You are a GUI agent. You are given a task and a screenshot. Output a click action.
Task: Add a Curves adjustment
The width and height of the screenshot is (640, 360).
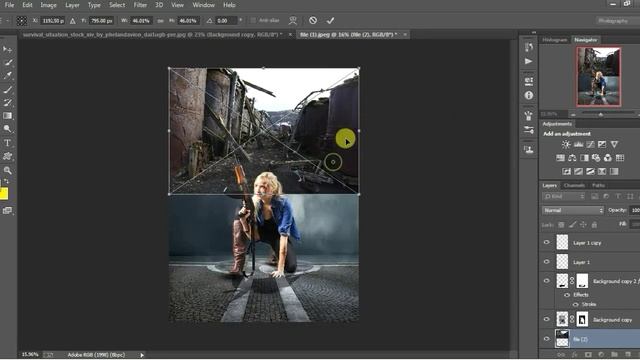click(590, 144)
